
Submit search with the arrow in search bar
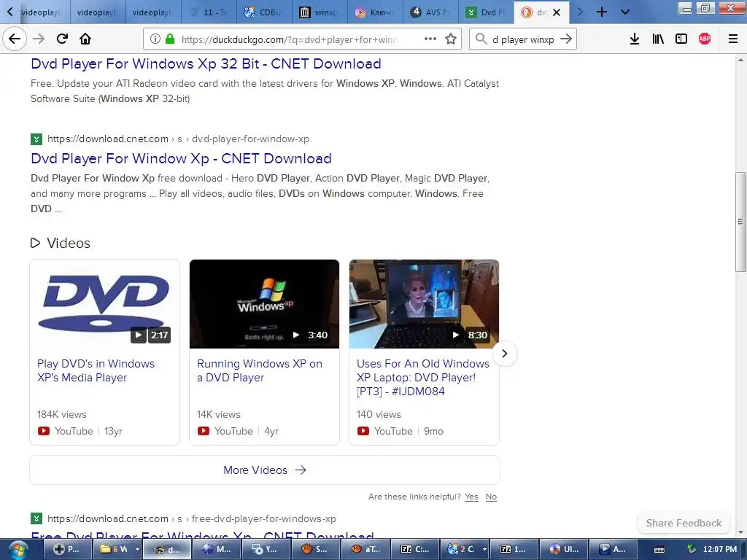(x=566, y=39)
